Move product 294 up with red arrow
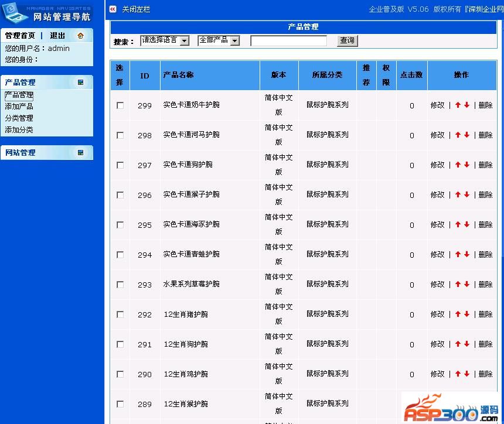The height and width of the screenshot is (424, 504). (x=458, y=254)
